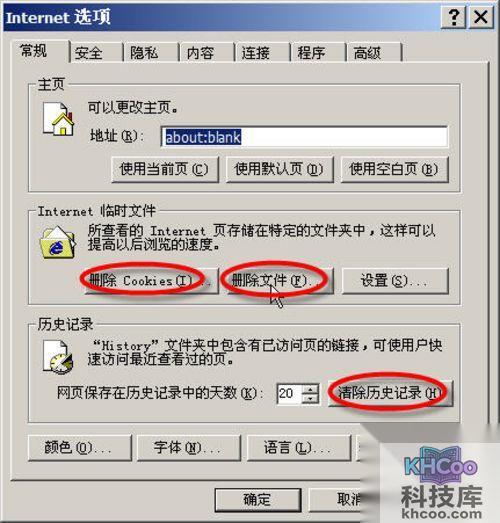This screenshot has height=523, width=500.
Task: Click the 清除历史记录 button
Action: click(390, 393)
